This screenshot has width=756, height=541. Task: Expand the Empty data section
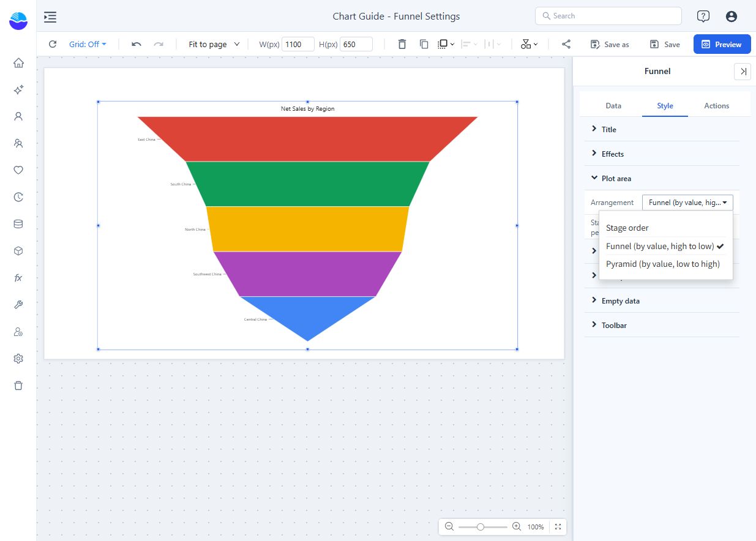click(662, 300)
